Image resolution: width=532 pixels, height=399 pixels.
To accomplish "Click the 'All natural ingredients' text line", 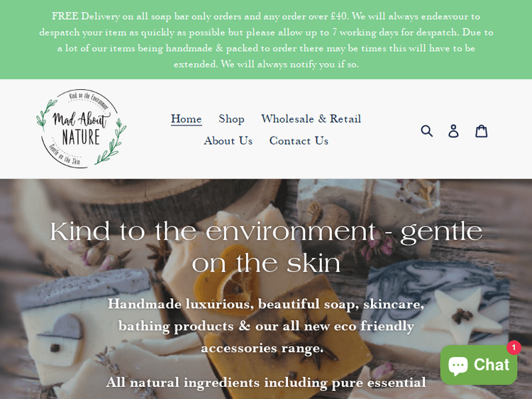I will pos(266,383).
